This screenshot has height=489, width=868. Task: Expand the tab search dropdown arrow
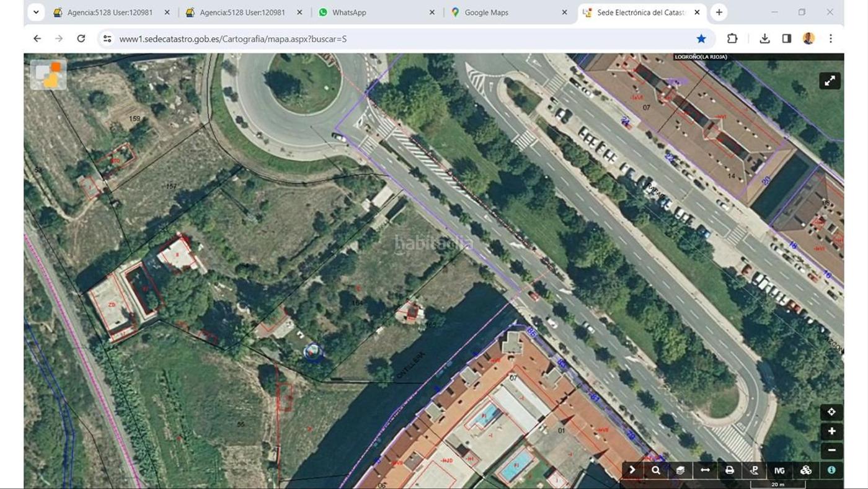click(x=36, y=12)
